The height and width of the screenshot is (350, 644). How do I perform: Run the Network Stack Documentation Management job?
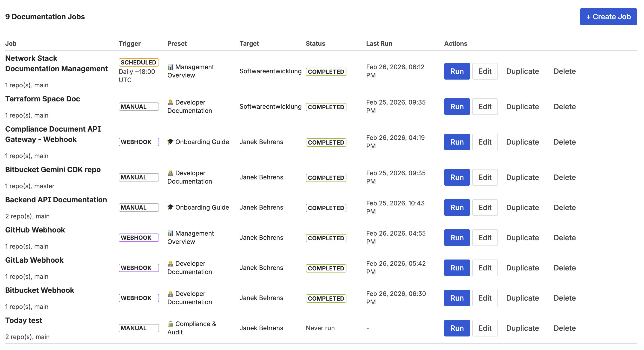tap(457, 71)
